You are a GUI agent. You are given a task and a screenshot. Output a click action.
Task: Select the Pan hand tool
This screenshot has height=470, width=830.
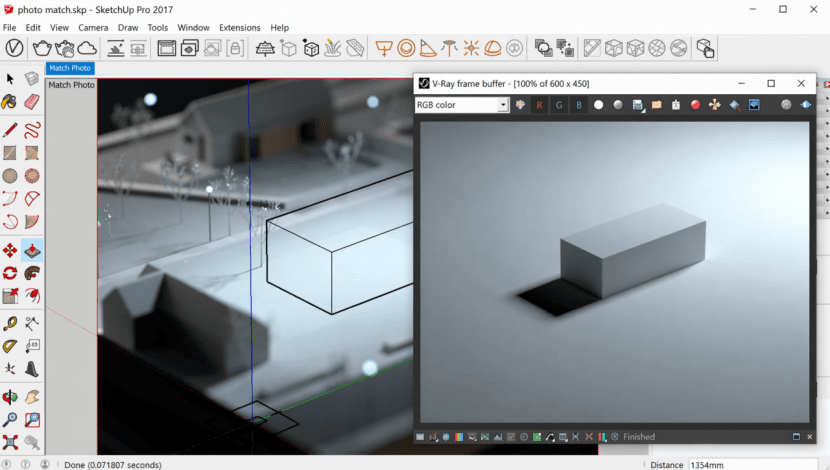pyautogui.click(x=32, y=397)
